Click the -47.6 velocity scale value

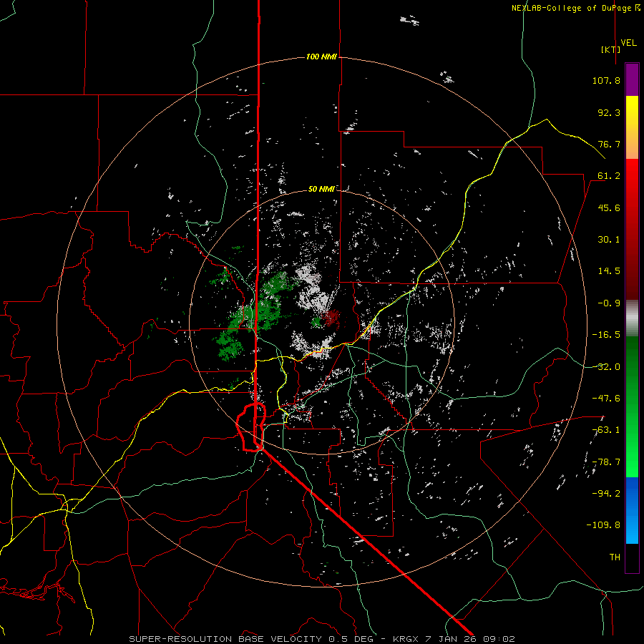(x=606, y=399)
